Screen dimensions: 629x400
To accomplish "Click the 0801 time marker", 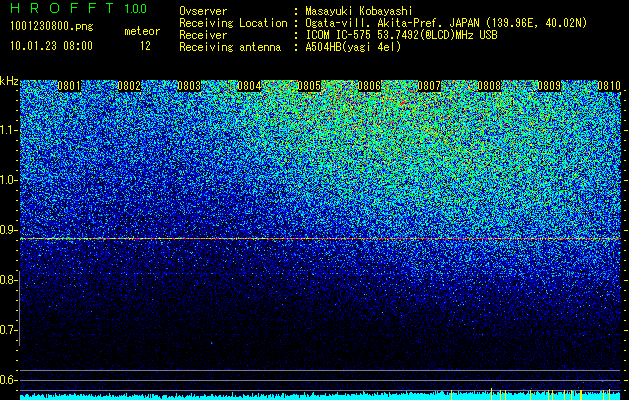I will [x=69, y=86].
